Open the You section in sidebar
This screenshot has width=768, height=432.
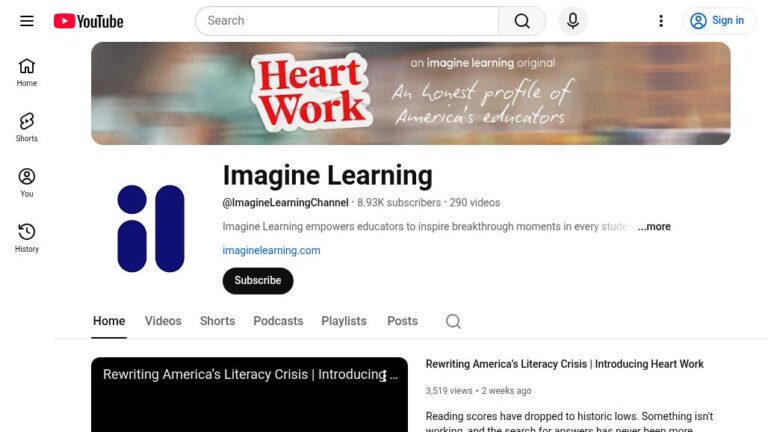pyautogui.click(x=27, y=182)
